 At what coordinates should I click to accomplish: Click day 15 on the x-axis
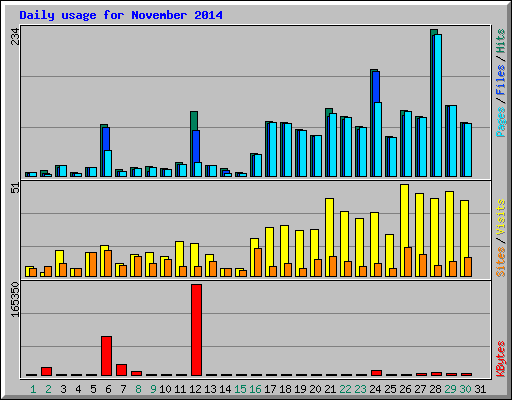(240, 389)
